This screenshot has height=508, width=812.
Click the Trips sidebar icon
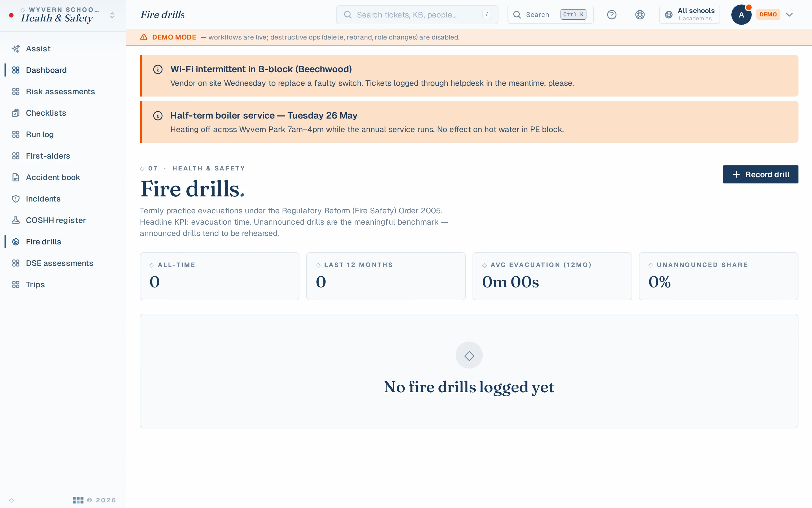coord(16,284)
